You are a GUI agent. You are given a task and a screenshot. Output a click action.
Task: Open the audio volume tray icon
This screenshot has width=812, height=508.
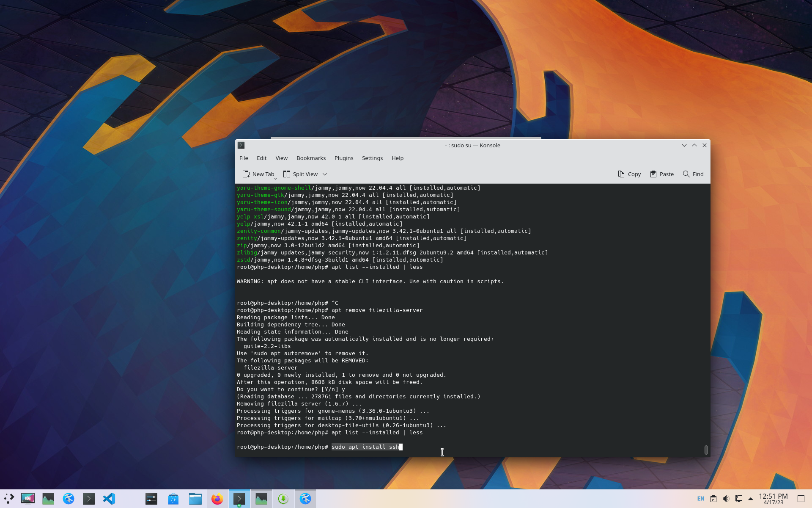726,499
